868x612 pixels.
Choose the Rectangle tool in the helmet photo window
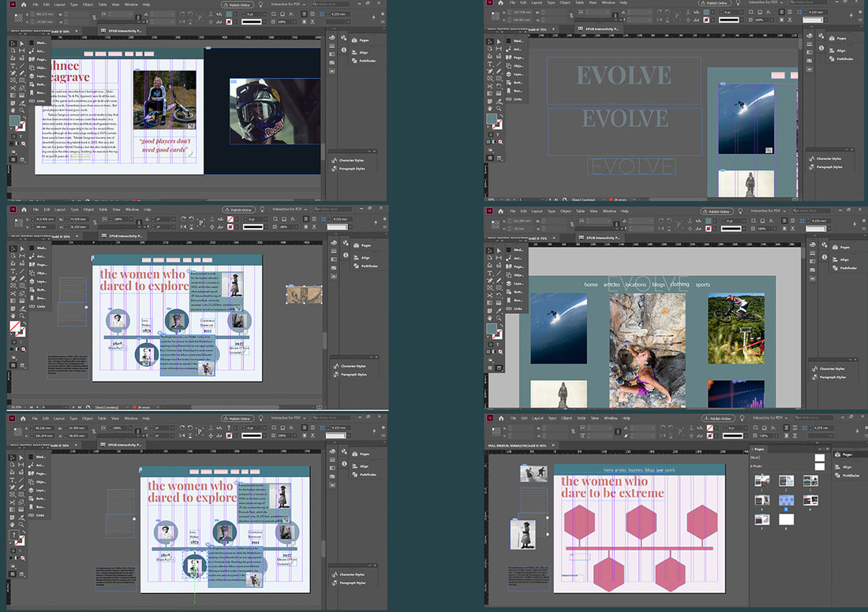21,80
